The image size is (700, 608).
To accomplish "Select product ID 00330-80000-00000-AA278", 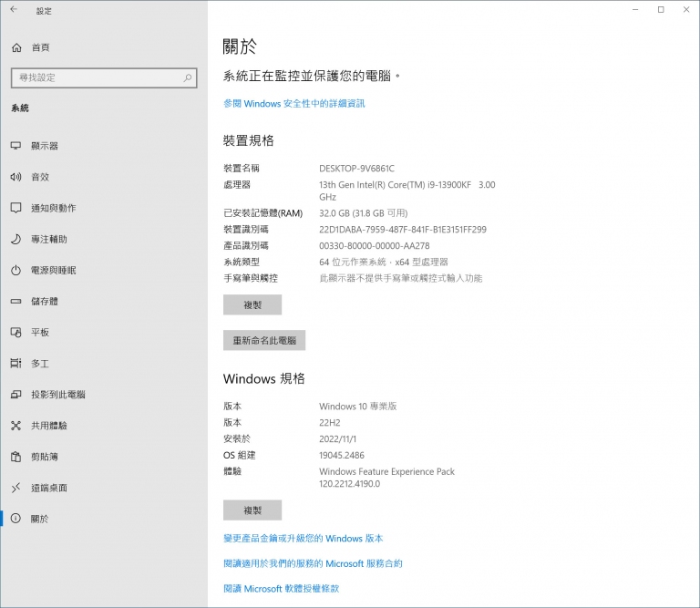I will [x=374, y=245].
